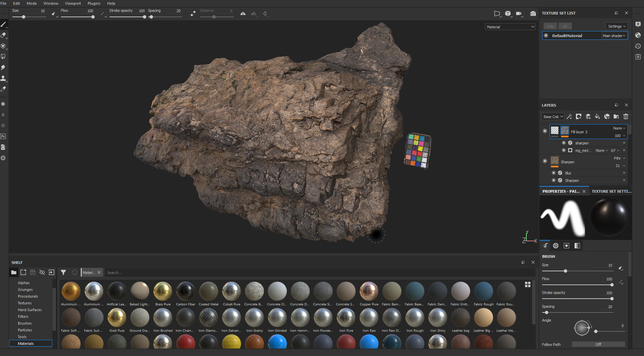Click the Export to Photoshop icon

[x=3, y=136]
